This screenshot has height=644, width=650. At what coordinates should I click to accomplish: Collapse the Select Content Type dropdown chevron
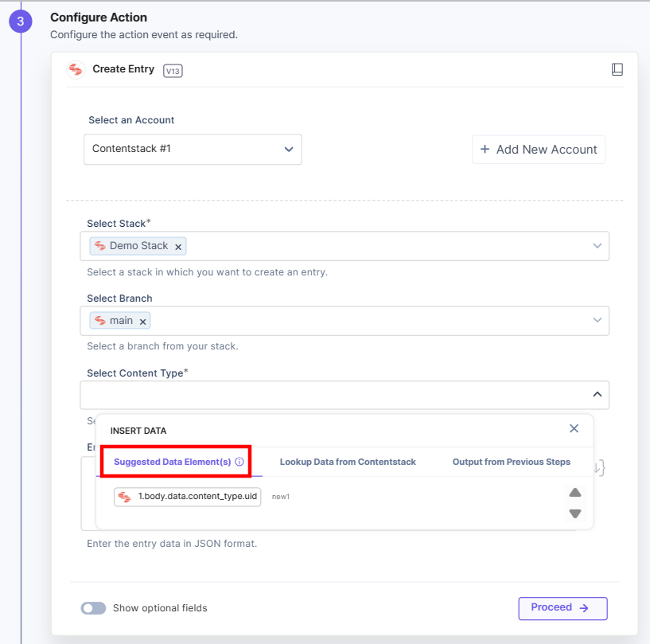597,394
